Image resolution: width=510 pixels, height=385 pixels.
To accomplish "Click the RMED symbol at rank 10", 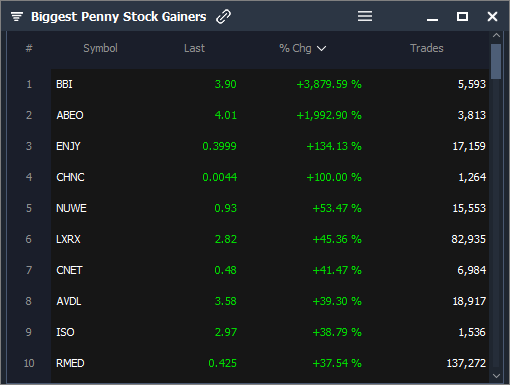I will point(70,363).
